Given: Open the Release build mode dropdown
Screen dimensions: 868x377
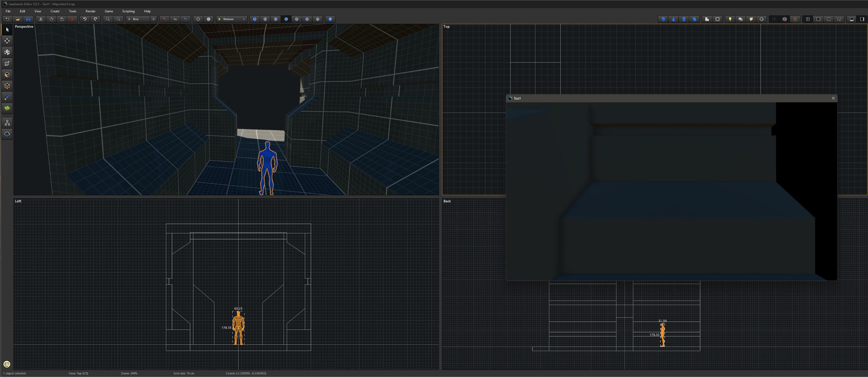Looking at the screenshot, I should pyautogui.click(x=243, y=19).
